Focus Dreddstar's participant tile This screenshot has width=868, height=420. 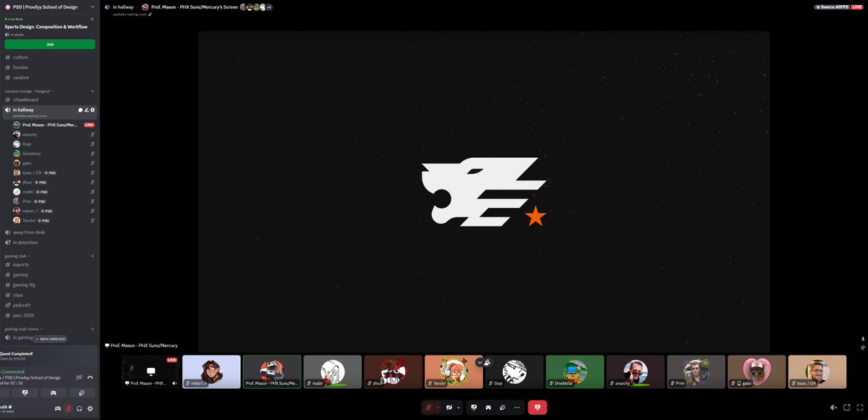(x=575, y=371)
